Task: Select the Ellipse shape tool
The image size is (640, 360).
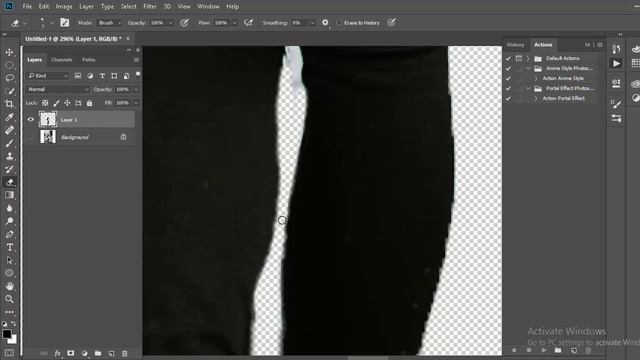Action: [9, 273]
